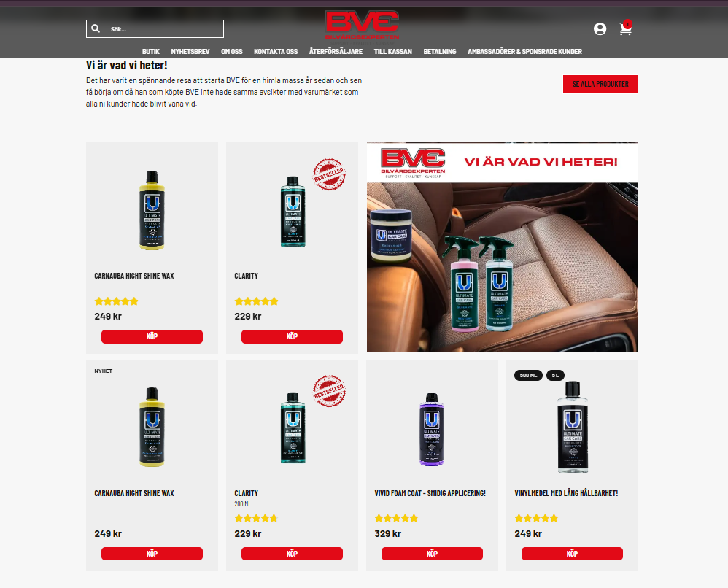
Task: Open the leather seat promo banner
Action: (503, 247)
